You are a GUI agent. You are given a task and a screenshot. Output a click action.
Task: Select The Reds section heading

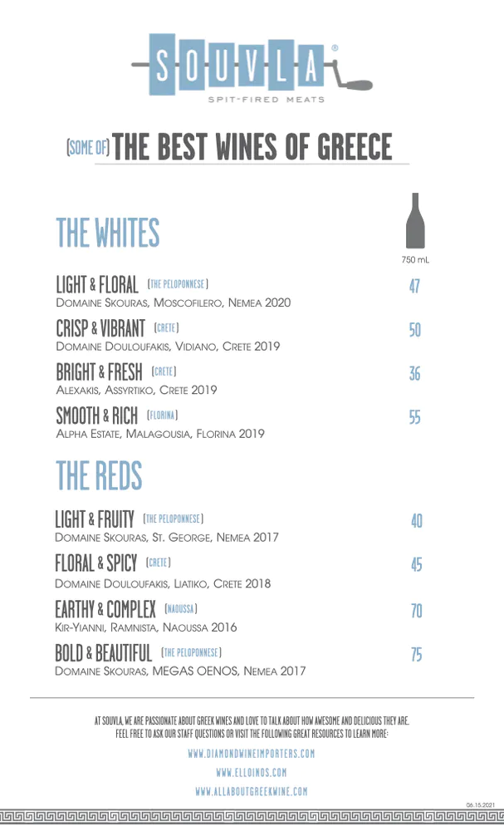click(x=99, y=475)
